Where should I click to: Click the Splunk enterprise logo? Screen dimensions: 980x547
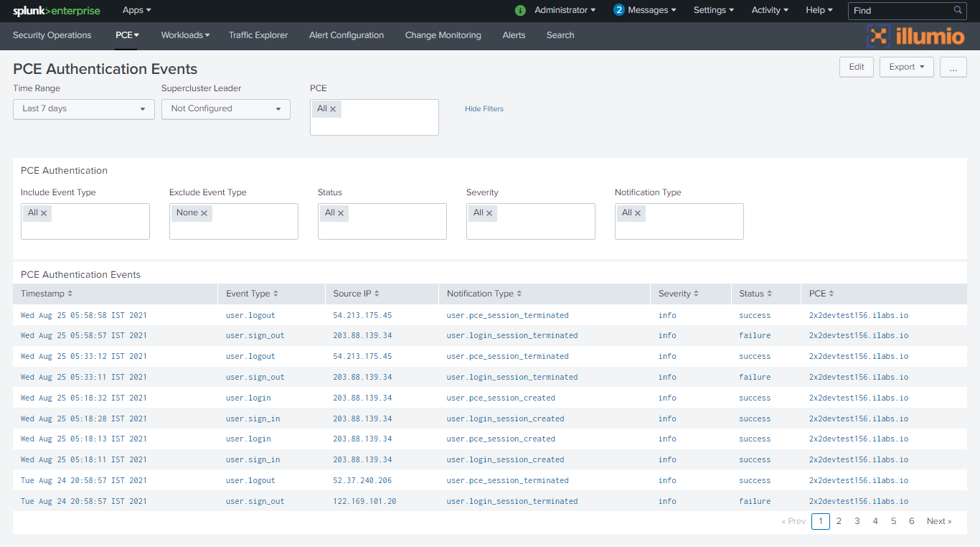coord(57,11)
